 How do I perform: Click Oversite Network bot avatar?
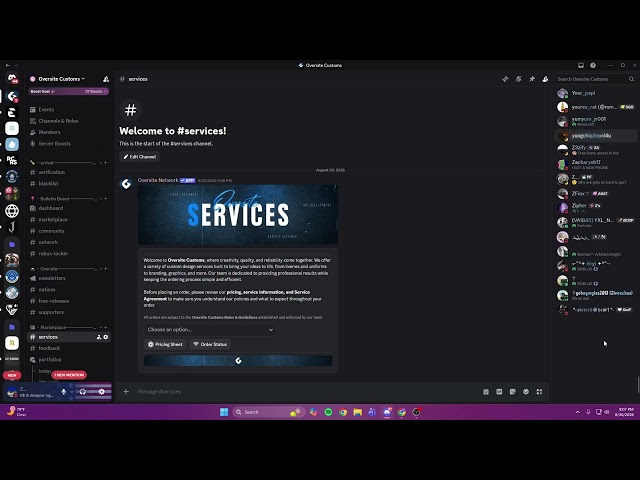pyautogui.click(x=127, y=184)
